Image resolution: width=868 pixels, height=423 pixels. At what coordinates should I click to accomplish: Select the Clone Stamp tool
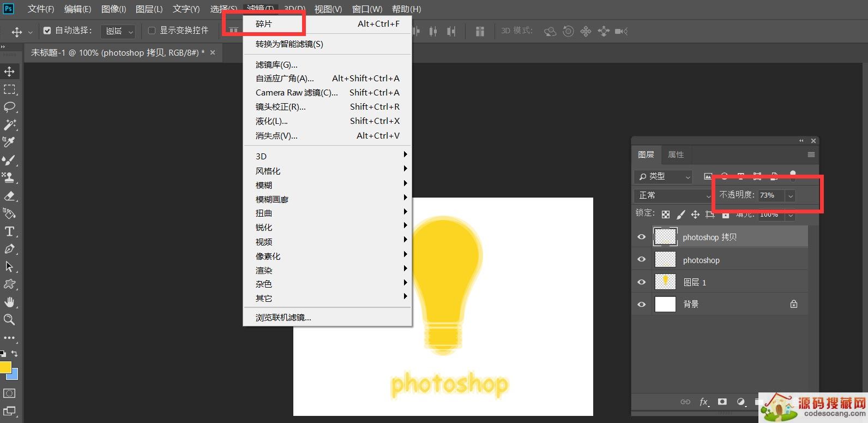(9, 177)
